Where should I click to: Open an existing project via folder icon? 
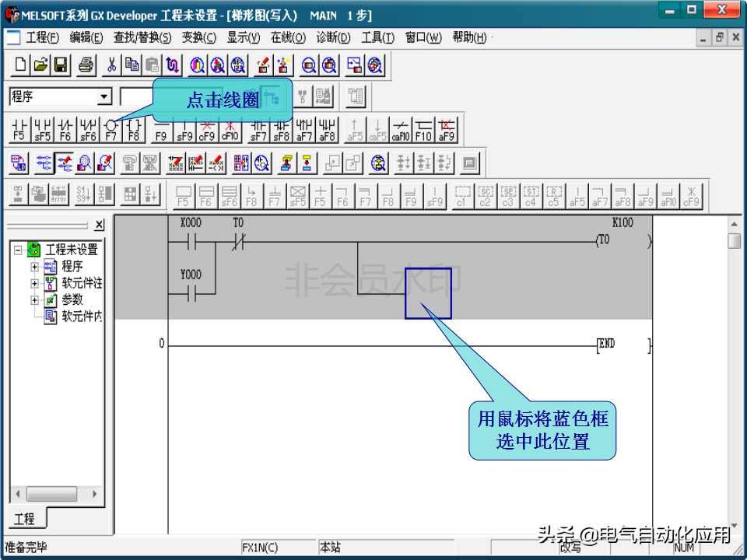(x=41, y=65)
